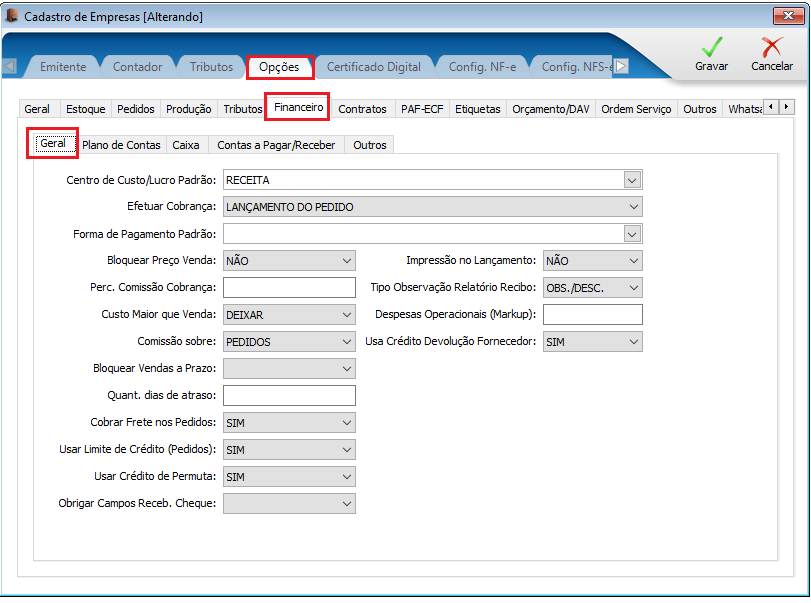The width and height of the screenshot is (811, 603).
Task: Click sub-tab strip left scroll arrow
Action: pyautogui.click(x=771, y=107)
